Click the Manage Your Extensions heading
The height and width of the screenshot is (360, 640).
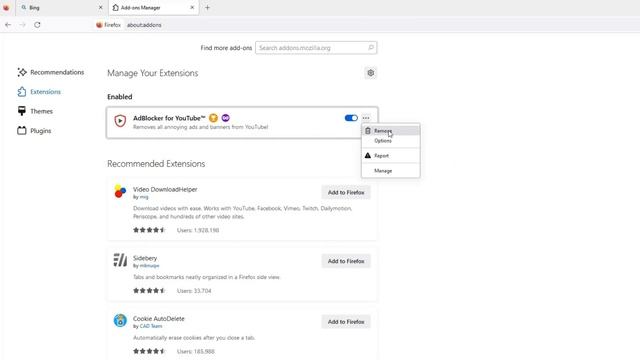[x=153, y=73]
